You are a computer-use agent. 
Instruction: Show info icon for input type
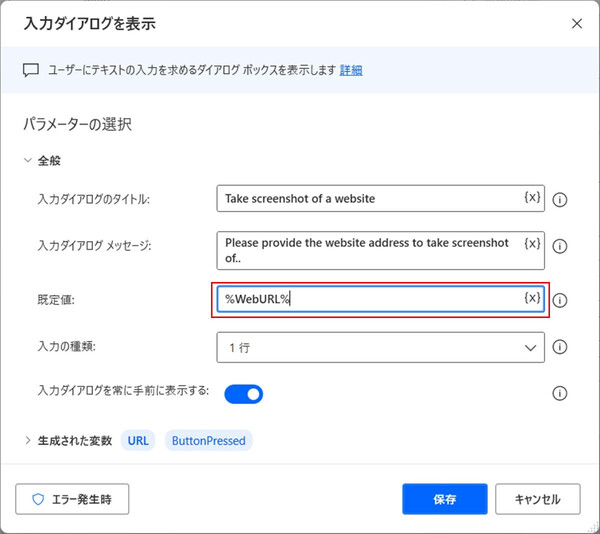point(560,347)
